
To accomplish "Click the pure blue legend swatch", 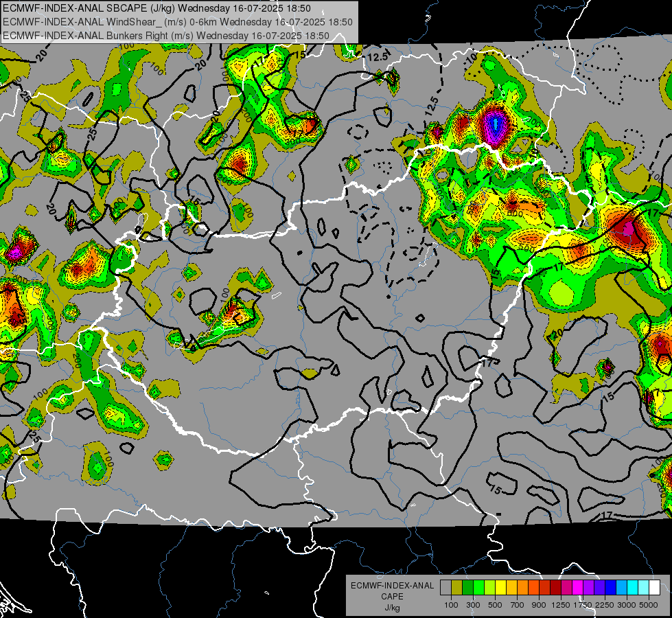I will [611, 588].
